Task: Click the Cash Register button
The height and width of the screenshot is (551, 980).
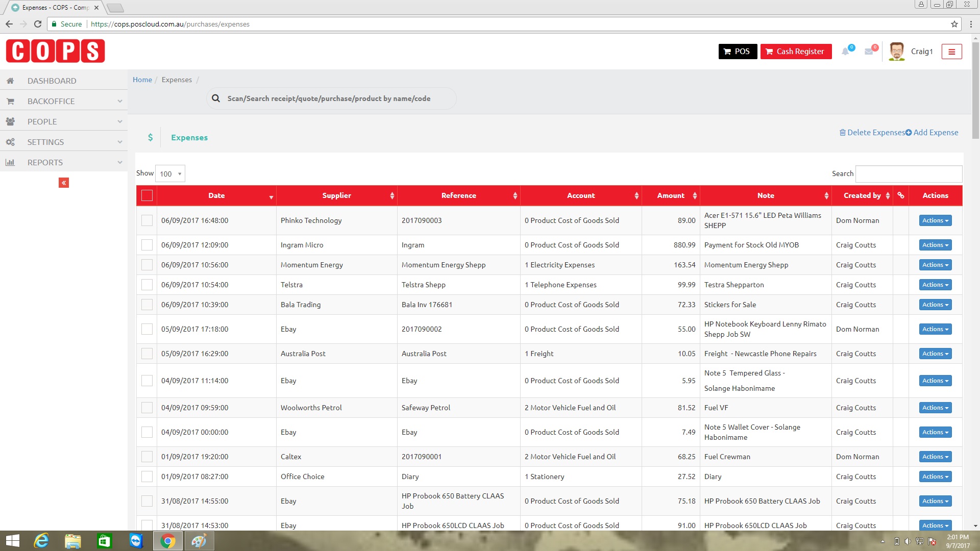Action: pyautogui.click(x=796, y=52)
